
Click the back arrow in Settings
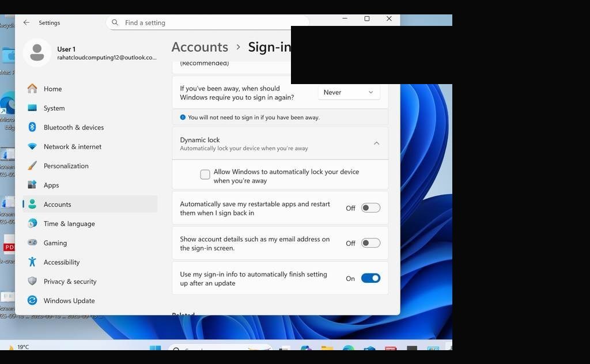click(27, 22)
